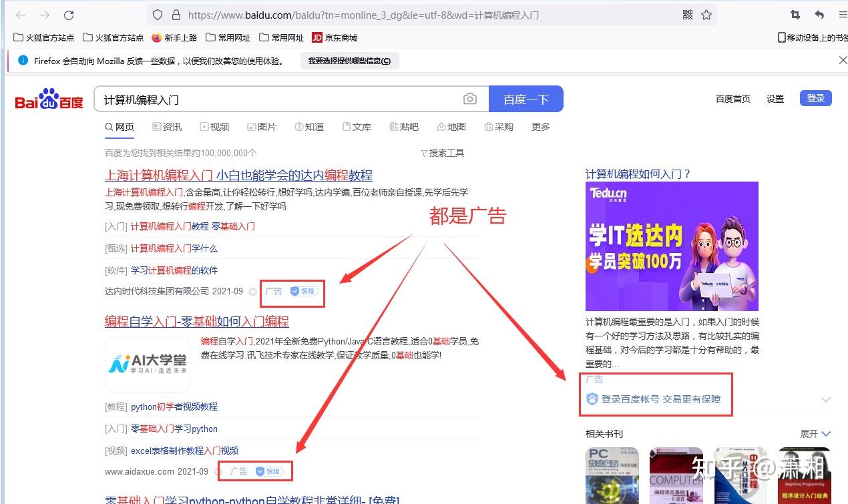Open sublink excel表格制作教程入门视频
The width and height of the screenshot is (848, 504).
pos(185,451)
